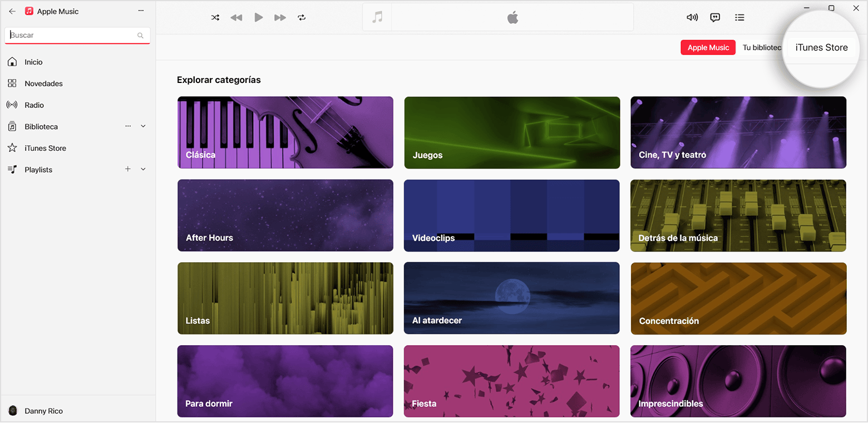Click the home icon next to Inicio

click(x=12, y=62)
